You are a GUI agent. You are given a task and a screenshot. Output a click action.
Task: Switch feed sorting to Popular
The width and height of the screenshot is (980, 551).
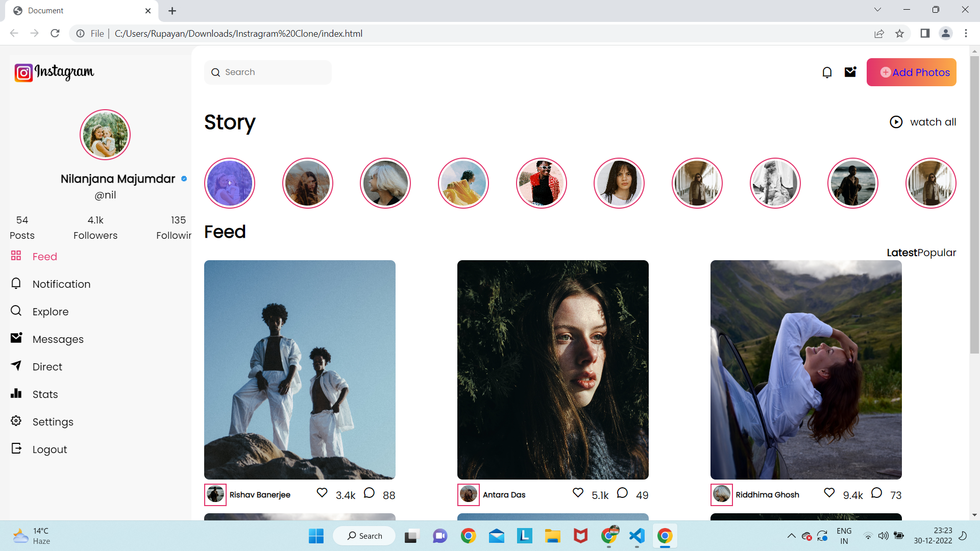[x=937, y=253]
